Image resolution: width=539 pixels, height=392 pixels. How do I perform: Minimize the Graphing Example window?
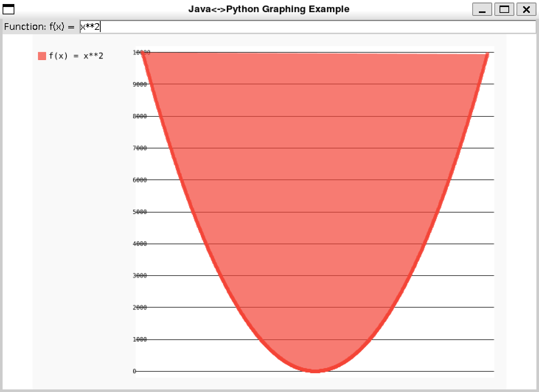click(x=482, y=9)
